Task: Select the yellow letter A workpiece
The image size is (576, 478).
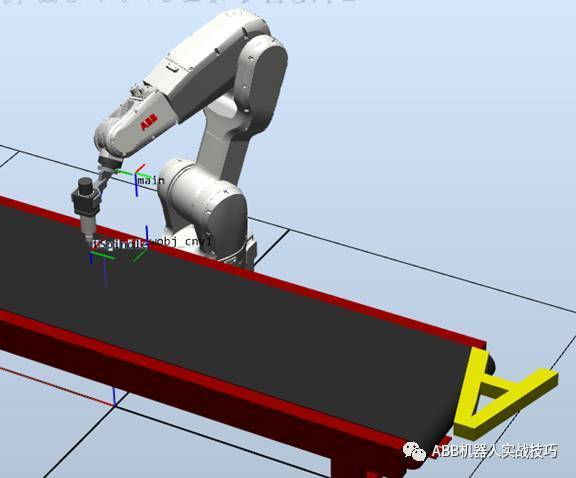Action: pos(507,396)
